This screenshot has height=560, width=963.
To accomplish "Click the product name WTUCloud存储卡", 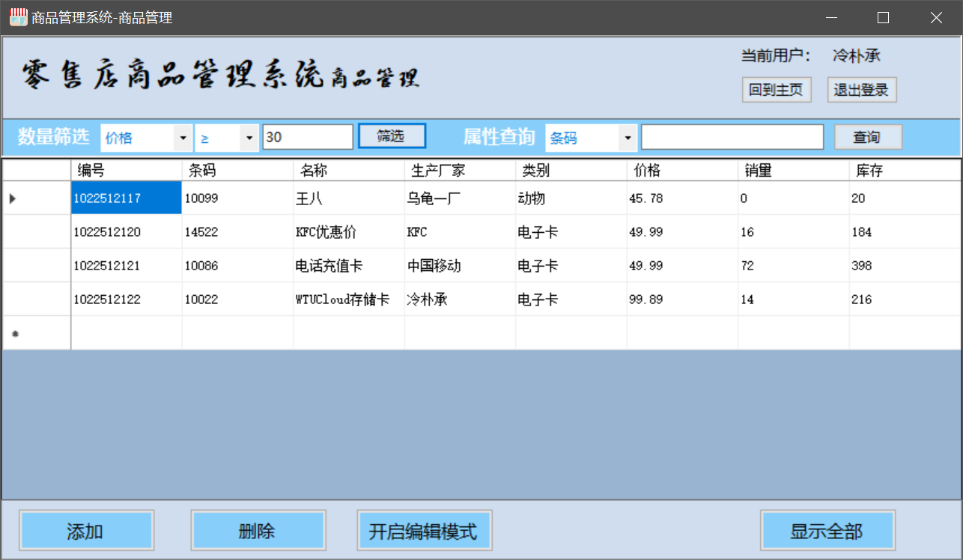I will tap(349, 299).
